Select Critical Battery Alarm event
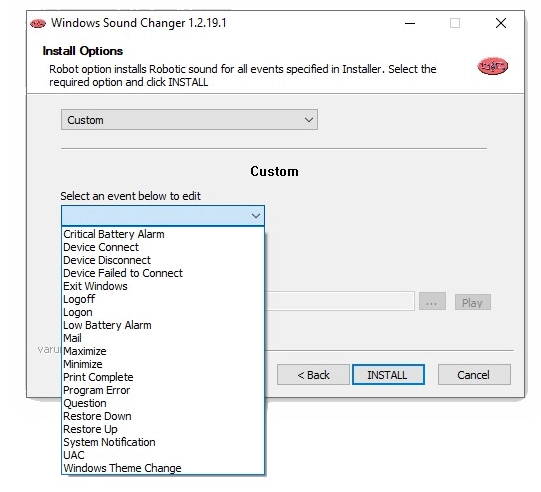The image size is (541, 492). point(163,234)
